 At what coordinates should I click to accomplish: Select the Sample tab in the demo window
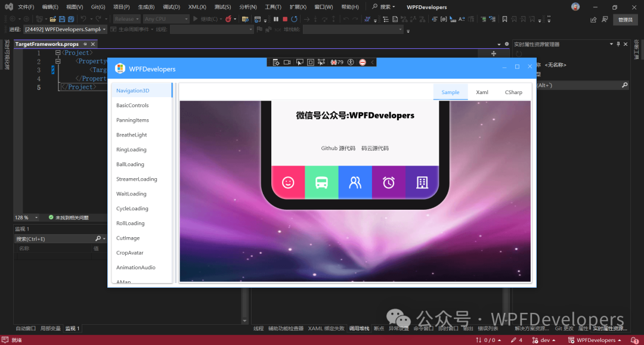pyautogui.click(x=450, y=92)
